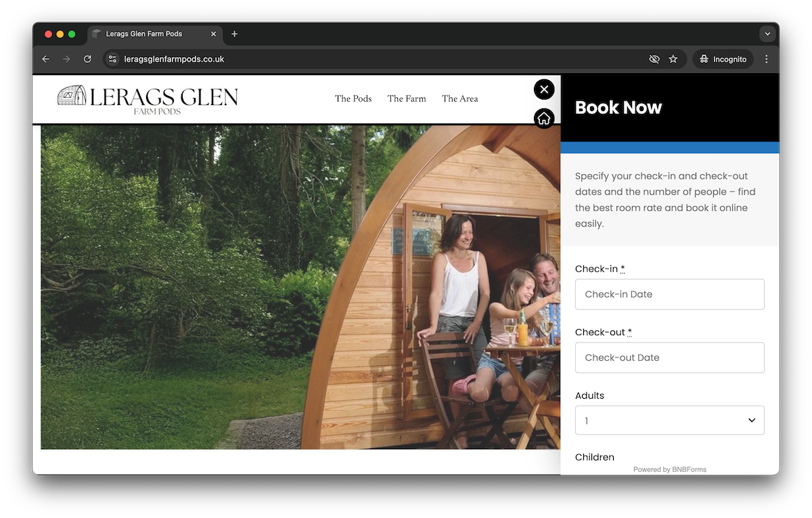The image size is (812, 518).
Task: Reload the page
Action: pos(87,59)
